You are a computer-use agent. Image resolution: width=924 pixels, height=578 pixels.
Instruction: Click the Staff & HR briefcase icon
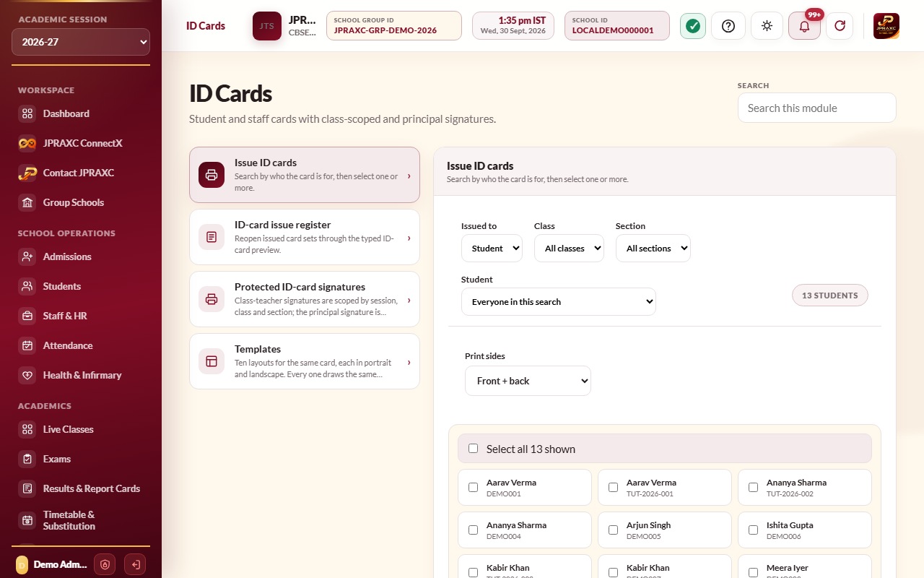[x=27, y=316]
